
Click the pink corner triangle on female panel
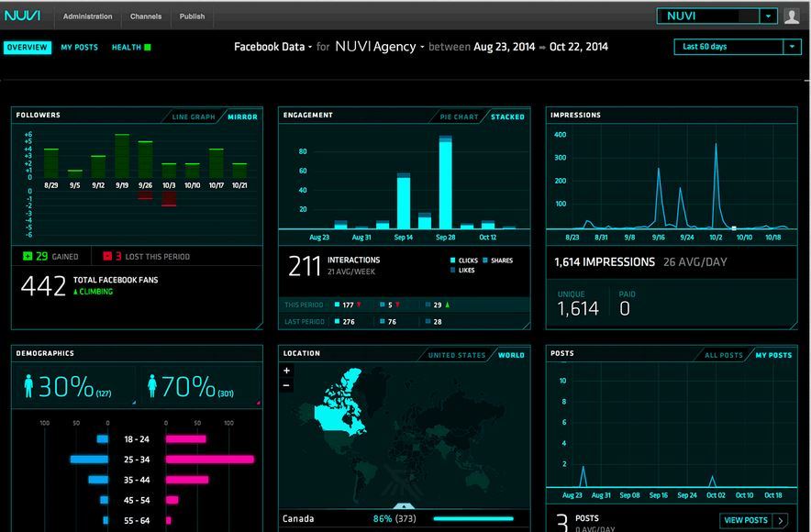click(x=258, y=403)
